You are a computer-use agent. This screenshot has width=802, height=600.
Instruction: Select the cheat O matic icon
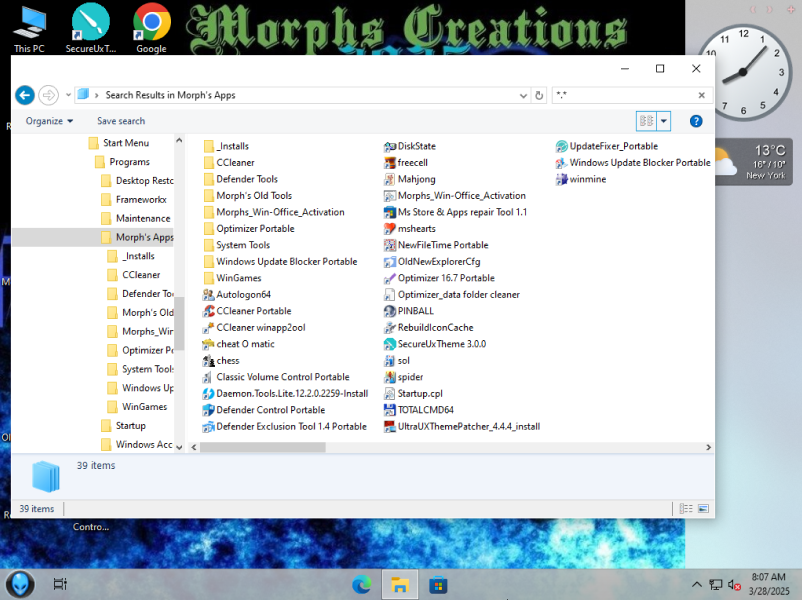[208, 344]
